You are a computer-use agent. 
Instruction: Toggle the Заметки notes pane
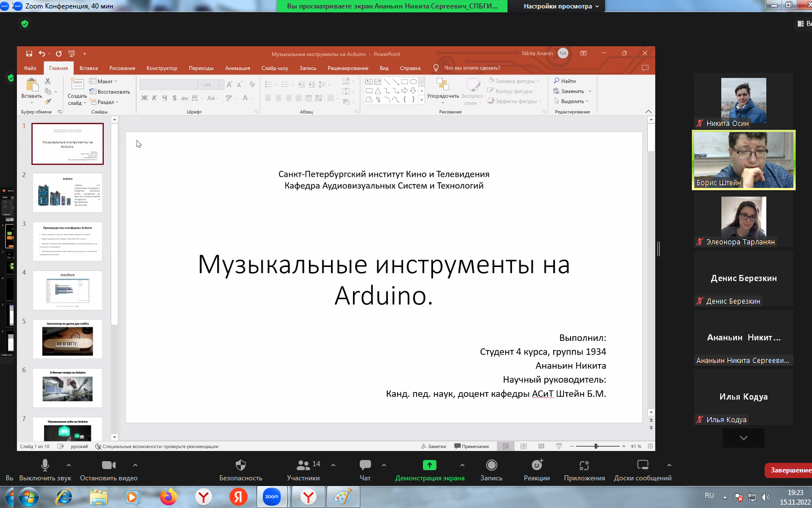[x=434, y=446]
